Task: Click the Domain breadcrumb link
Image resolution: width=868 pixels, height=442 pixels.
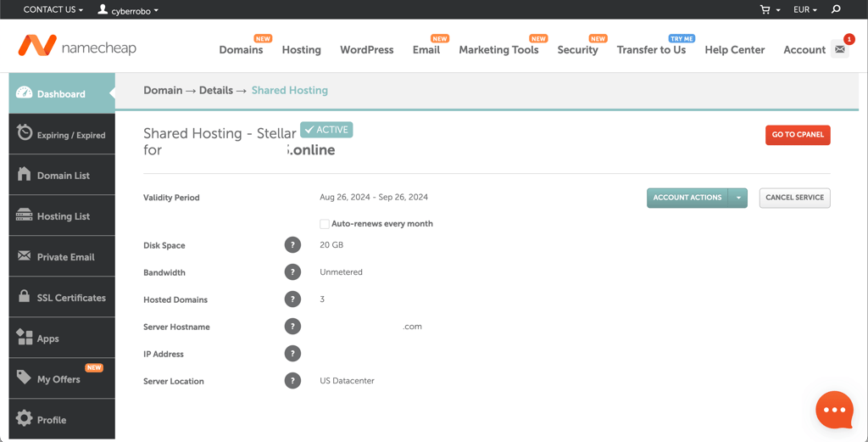Action: coord(163,90)
